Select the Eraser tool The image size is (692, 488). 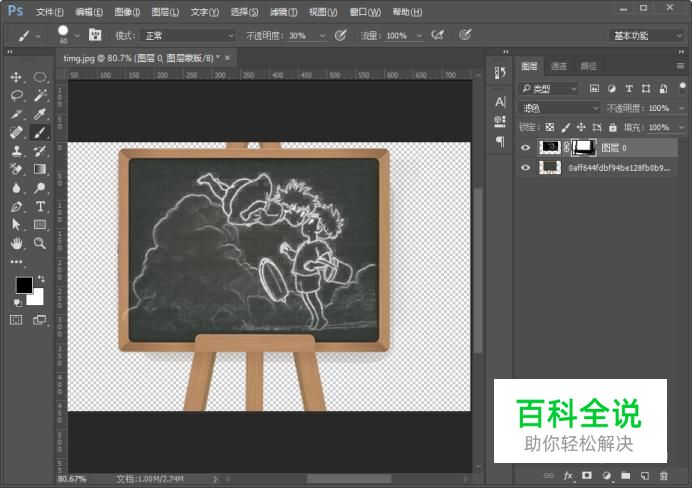point(16,169)
